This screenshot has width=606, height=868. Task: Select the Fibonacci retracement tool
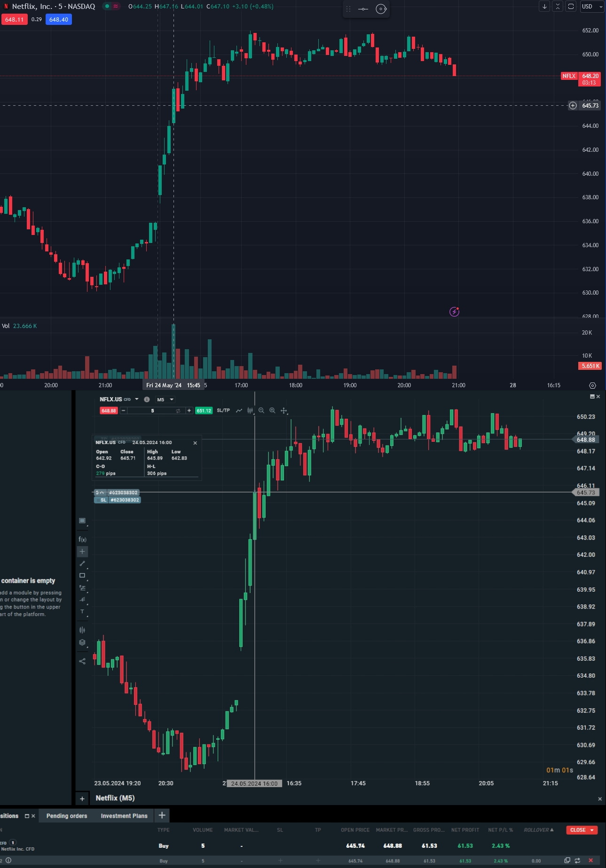click(82, 588)
